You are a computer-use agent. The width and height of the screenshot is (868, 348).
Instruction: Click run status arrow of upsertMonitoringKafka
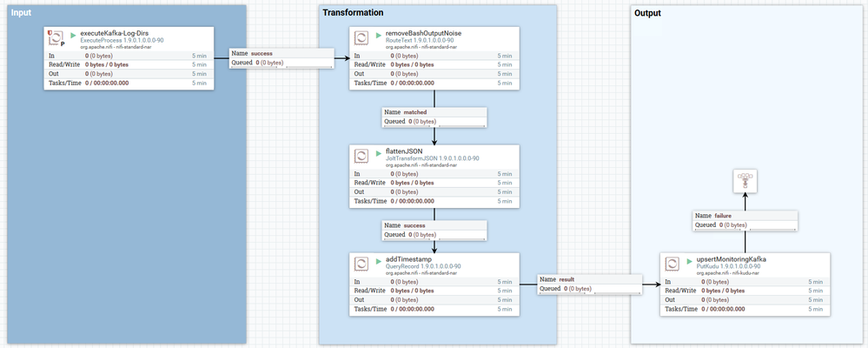(x=690, y=260)
